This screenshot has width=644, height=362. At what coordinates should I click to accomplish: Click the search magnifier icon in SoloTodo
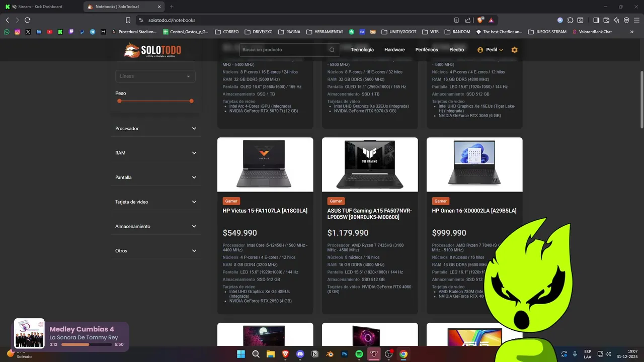332,50
